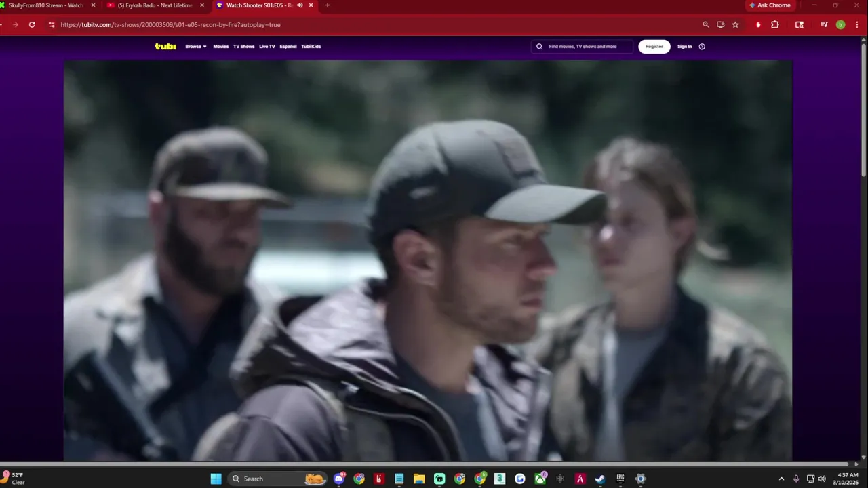The height and width of the screenshot is (488, 868).
Task: Open the Settings gear on taskbar
Action: tap(640, 479)
